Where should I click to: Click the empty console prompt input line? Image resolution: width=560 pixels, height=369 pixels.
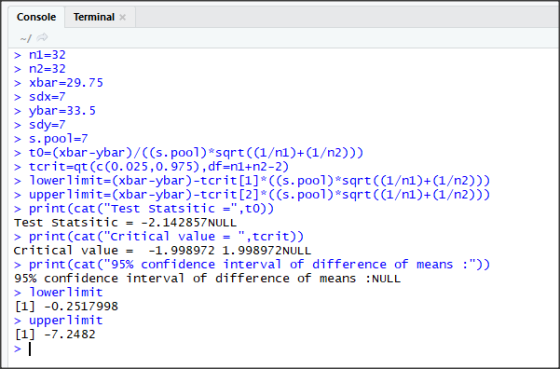[x=30, y=349]
